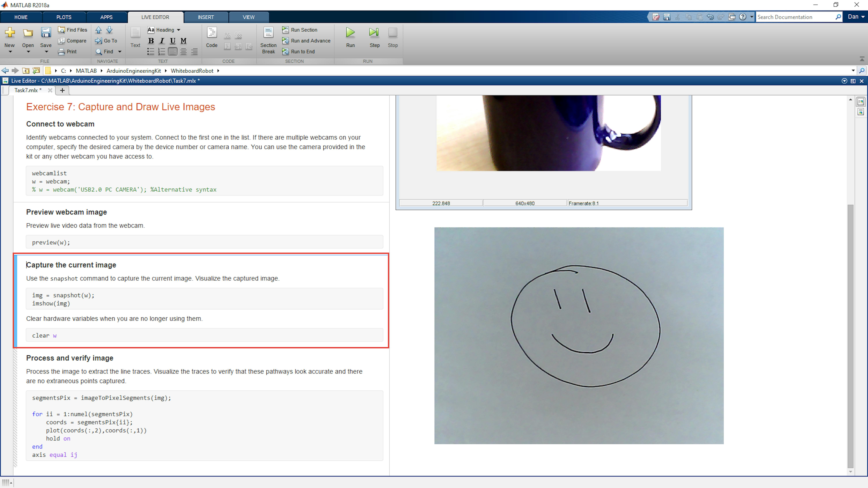Open the quick access toolbar dropdown arrow
The image size is (868, 488).
click(x=751, y=17)
